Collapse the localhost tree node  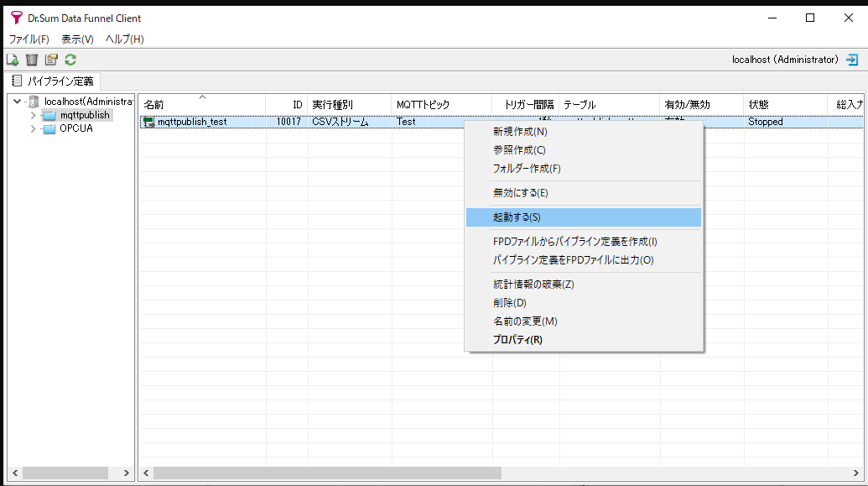[17, 102]
